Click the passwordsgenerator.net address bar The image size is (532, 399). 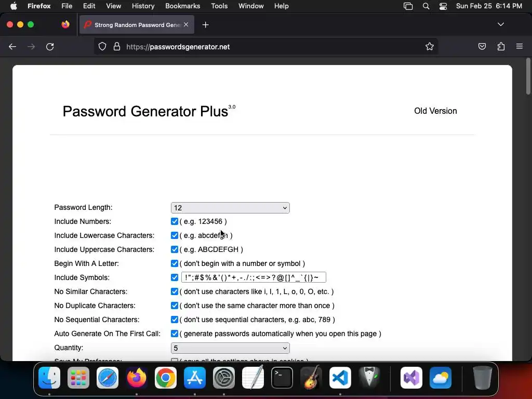(x=266, y=46)
